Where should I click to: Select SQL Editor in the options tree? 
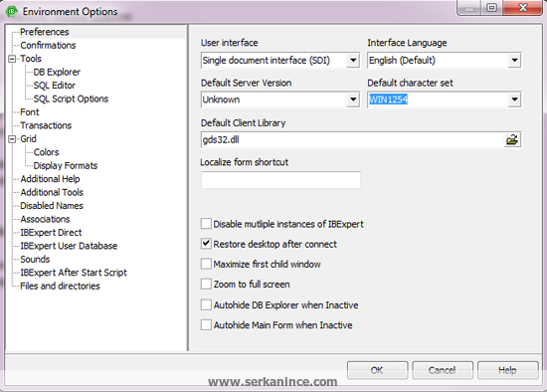coord(55,86)
